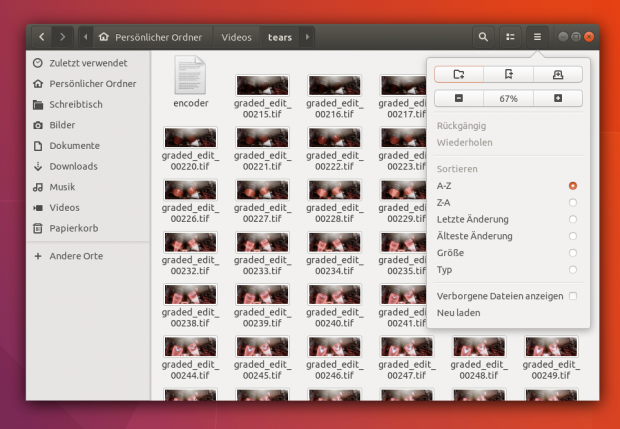
Task: Select graded_edit_00222.tif thumbnail
Action: click(335, 138)
